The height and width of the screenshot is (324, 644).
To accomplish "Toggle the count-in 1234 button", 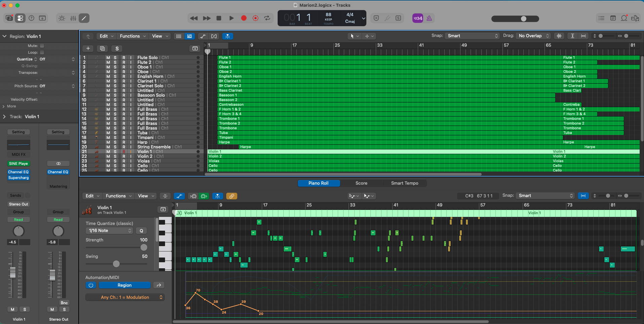I will pyautogui.click(x=418, y=18).
